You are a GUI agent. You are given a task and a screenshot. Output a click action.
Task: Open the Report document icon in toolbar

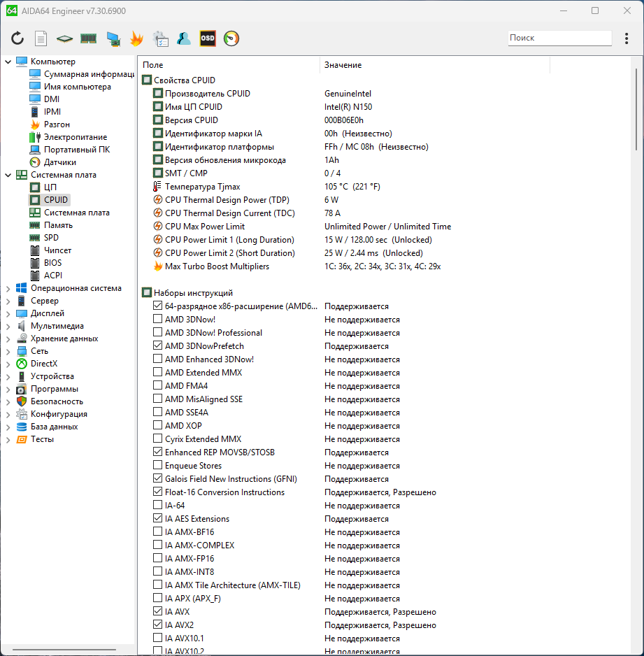41,38
